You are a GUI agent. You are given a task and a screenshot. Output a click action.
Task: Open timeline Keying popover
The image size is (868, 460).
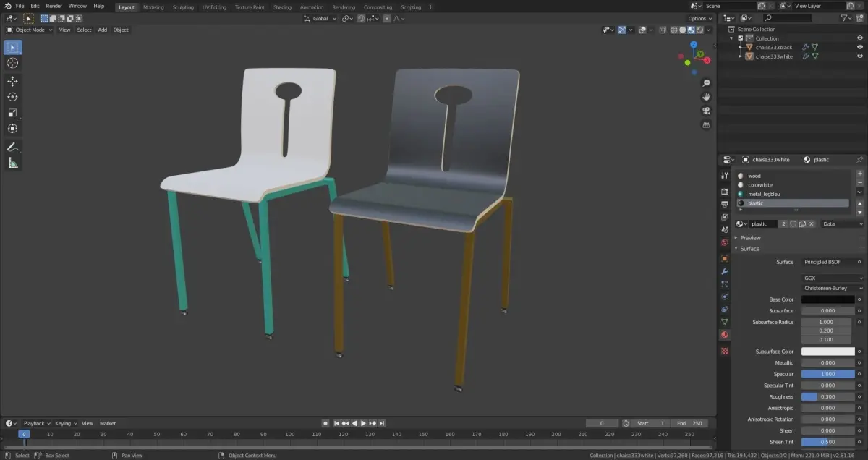point(65,423)
